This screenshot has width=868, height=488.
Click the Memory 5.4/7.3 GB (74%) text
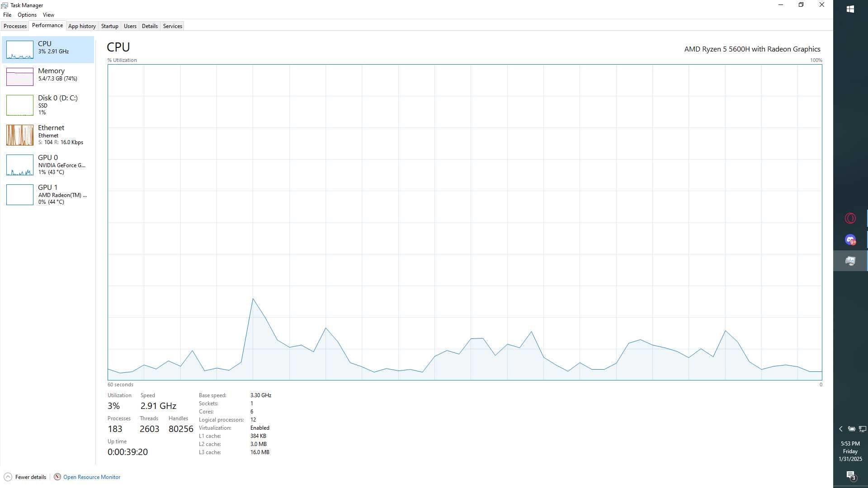(x=58, y=79)
